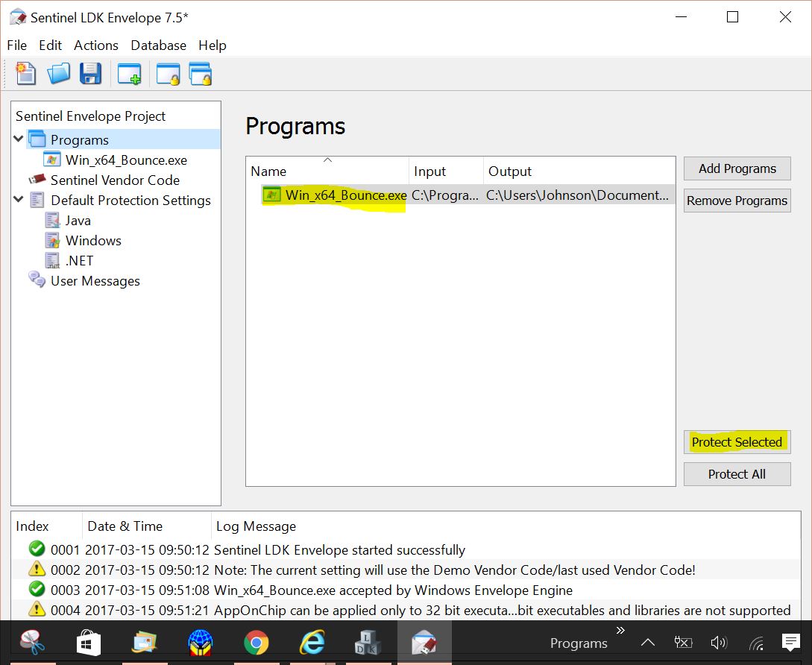Click the C:\Users\Johnson\Document... output path cell
Viewport: 812px width, 665px height.
[x=577, y=195]
